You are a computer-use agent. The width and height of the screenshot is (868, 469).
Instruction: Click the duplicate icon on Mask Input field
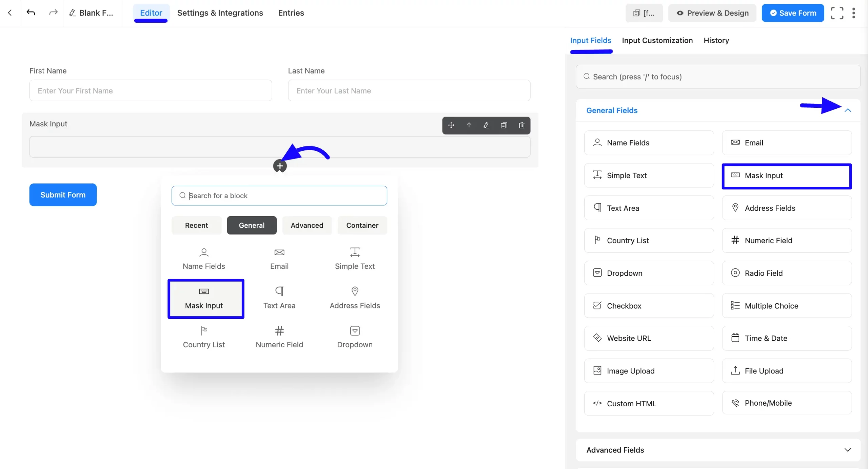[504, 125]
